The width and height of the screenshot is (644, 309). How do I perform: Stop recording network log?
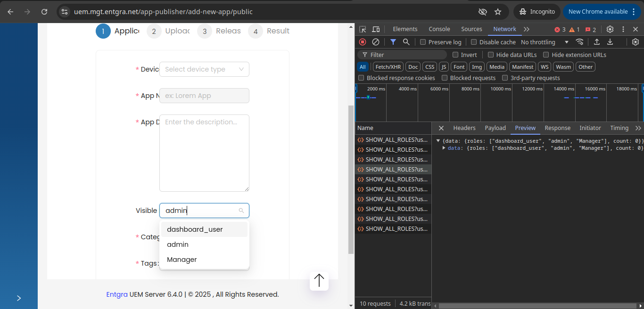click(x=363, y=42)
